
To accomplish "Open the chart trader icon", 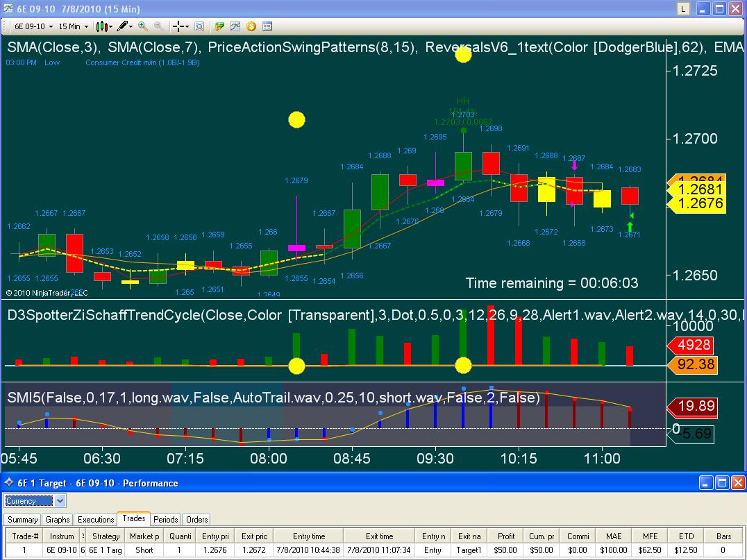I will point(219,26).
